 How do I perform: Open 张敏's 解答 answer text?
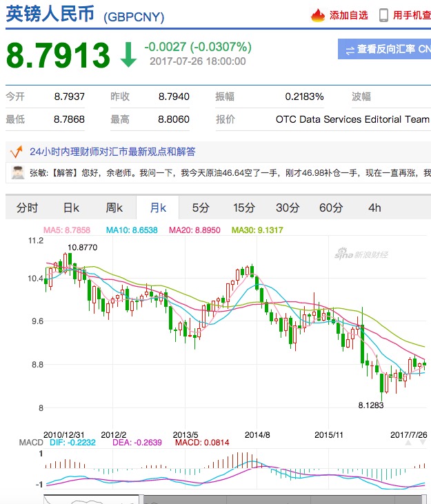click(228, 172)
